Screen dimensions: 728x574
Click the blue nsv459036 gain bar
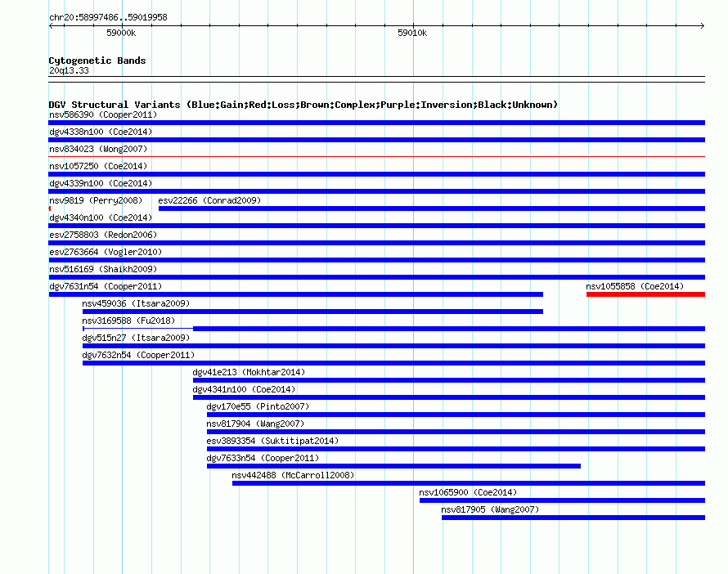[x=312, y=312]
